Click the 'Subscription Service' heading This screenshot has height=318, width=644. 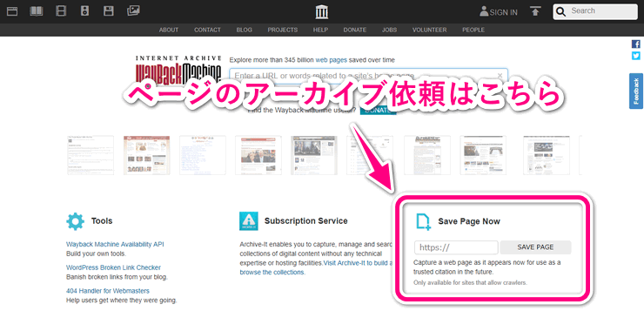pyautogui.click(x=306, y=221)
